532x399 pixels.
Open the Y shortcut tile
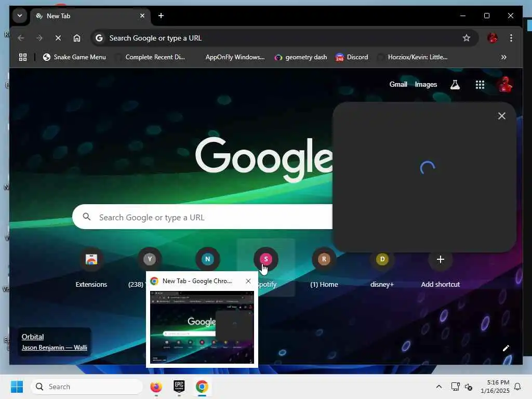pos(150,259)
